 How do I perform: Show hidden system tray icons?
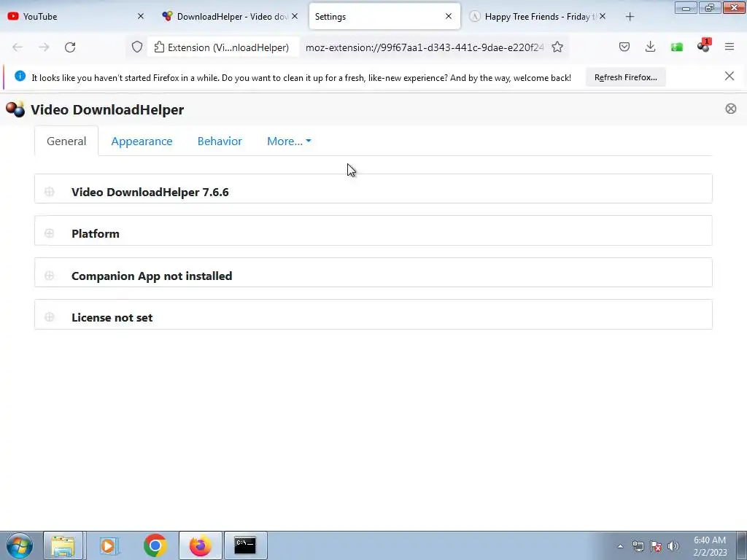(620, 546)
